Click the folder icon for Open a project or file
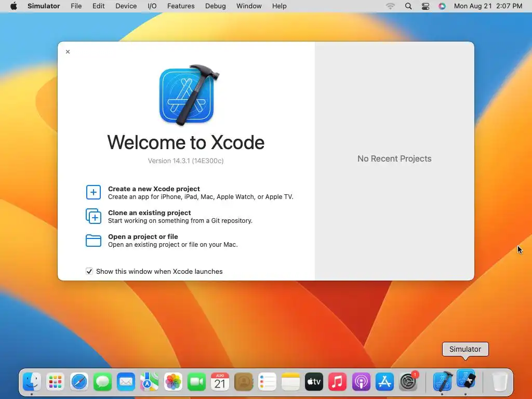Image resolution: width=532 pixels, height=399 pixels. coord(94,241)
